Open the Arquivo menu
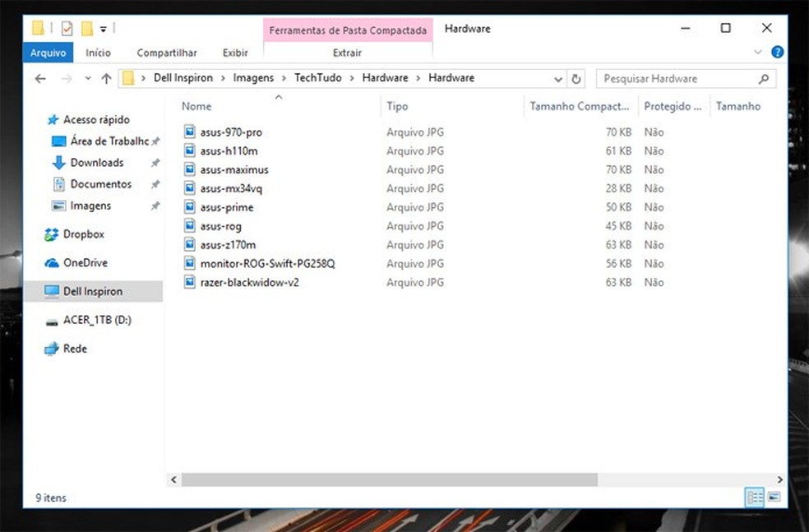 click(x=48, y=53)
